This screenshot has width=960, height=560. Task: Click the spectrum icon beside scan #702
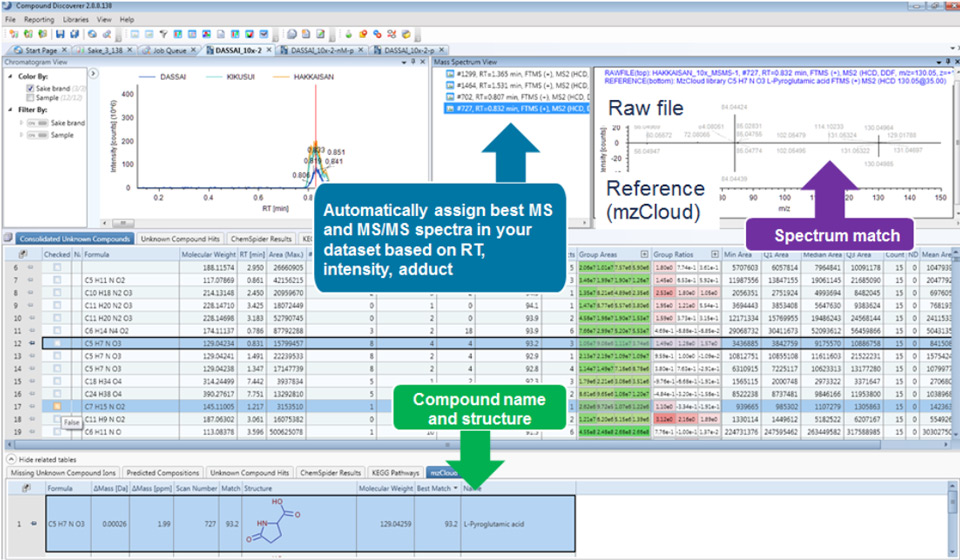coord(450,97)
